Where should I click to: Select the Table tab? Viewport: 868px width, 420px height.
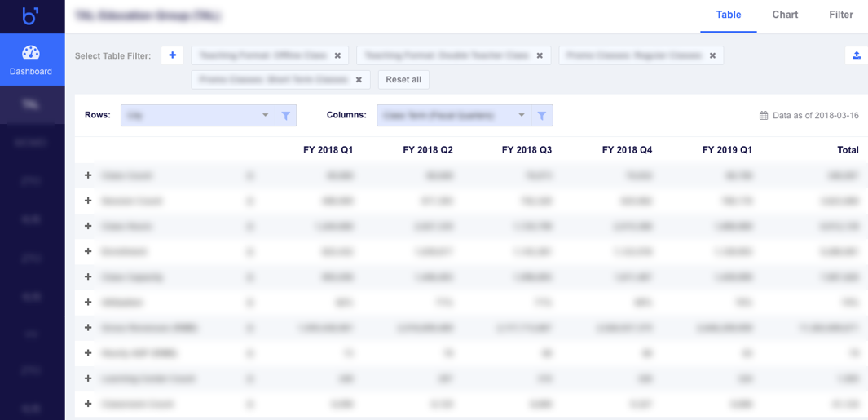pyautogui.click(x=729, y=15)
